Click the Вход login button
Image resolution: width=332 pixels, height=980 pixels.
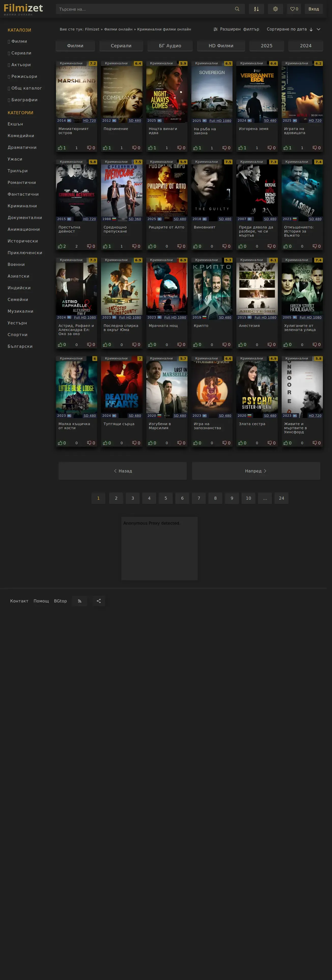314,9
